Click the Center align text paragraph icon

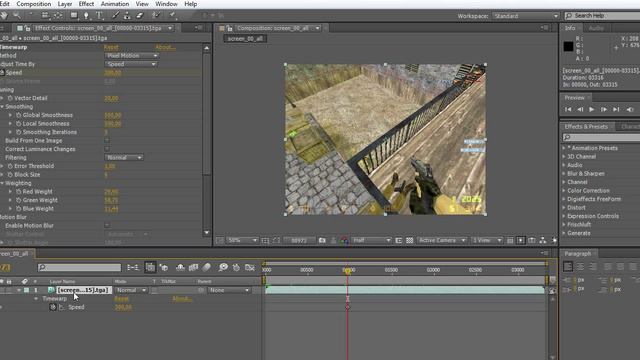pyautogui.click(x=580, y=267)
